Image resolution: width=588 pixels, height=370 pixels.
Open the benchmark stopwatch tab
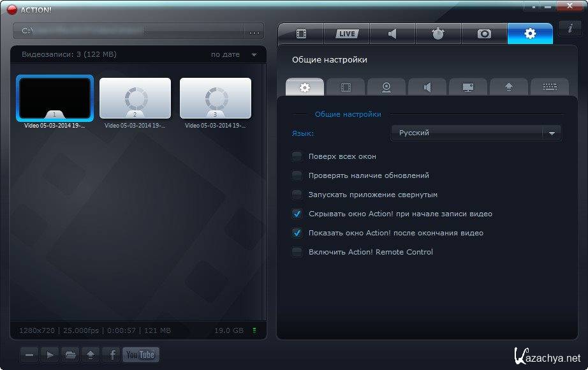[438, 34]
